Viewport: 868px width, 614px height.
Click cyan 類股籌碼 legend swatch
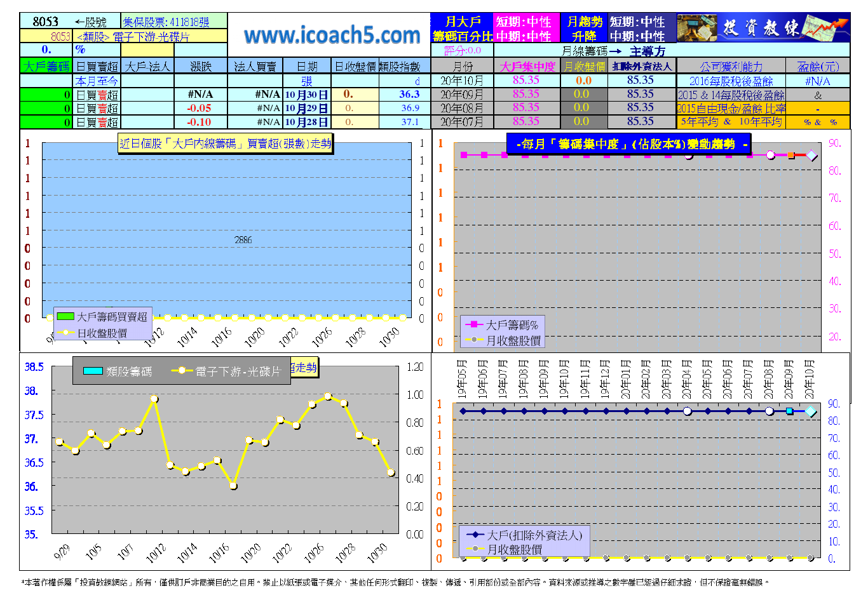pos(93,371)
